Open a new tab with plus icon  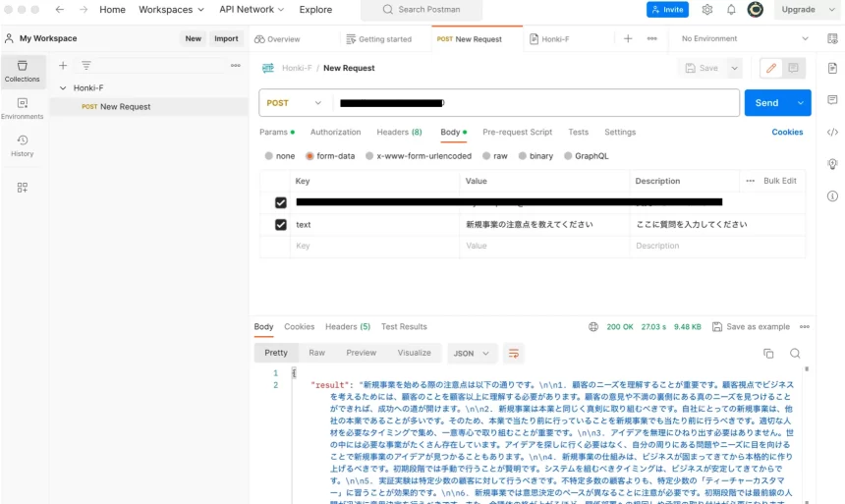(x=628, y=39)
